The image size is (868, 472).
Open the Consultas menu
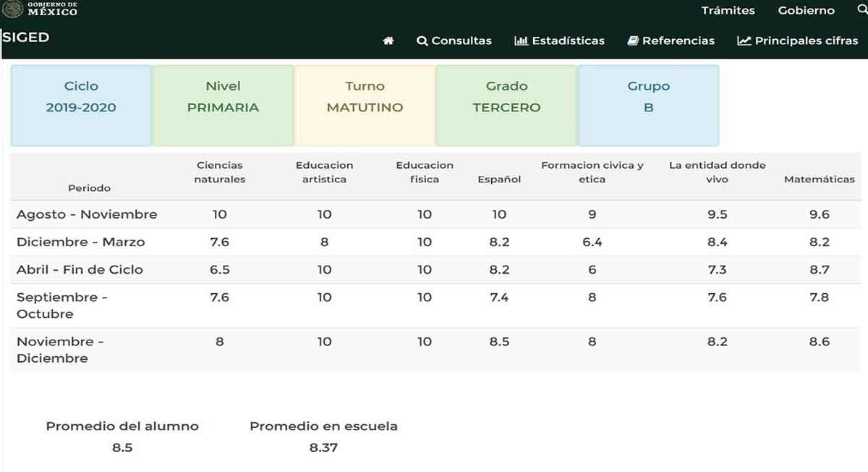point(461,41)
